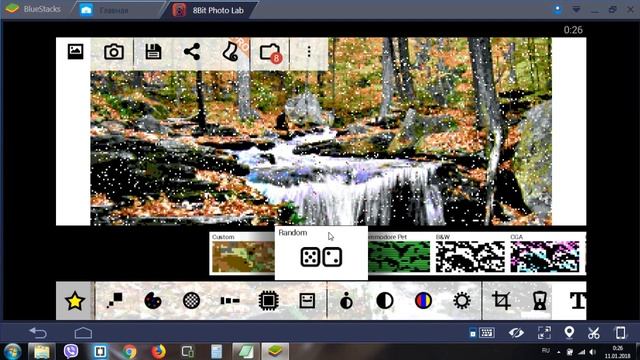Select the gear-shaped settings icon

pos(462,301)
